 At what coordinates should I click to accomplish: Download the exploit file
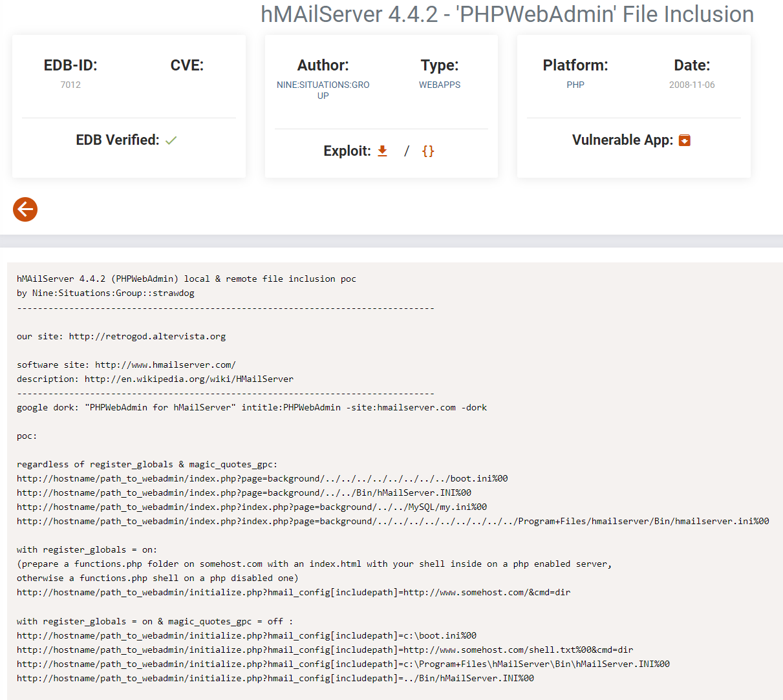tap(382, 151)
